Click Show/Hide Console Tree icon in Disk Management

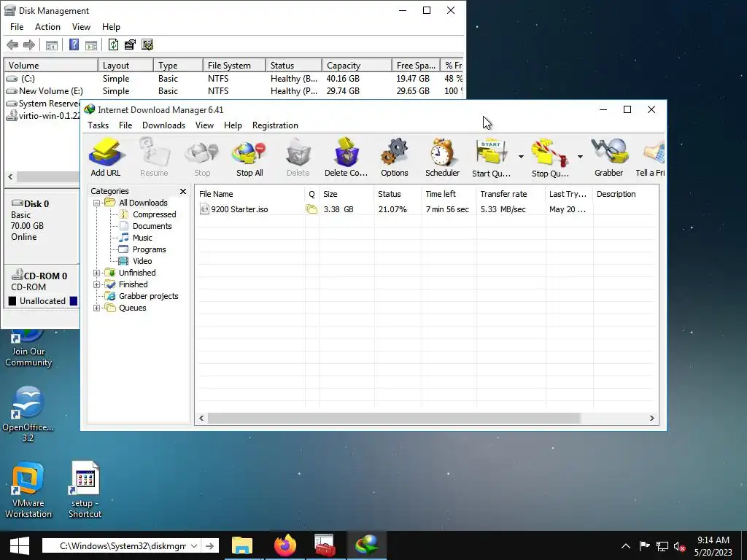[52, 45]
